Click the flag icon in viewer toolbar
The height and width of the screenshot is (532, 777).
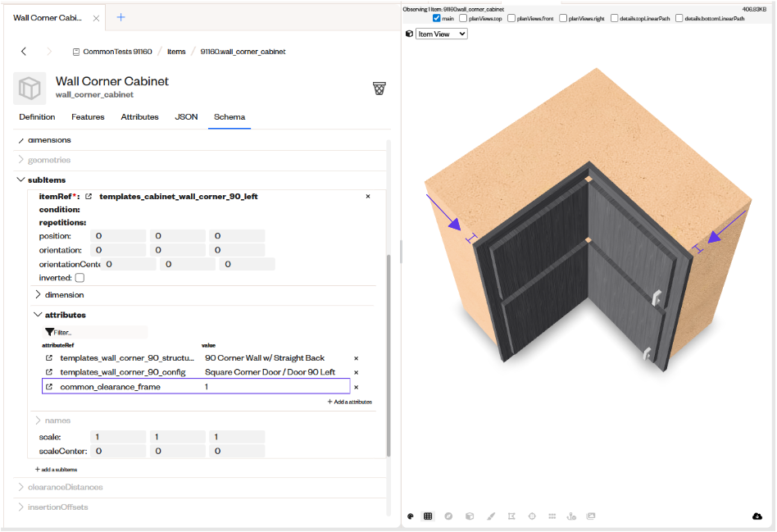coord(511,516)
